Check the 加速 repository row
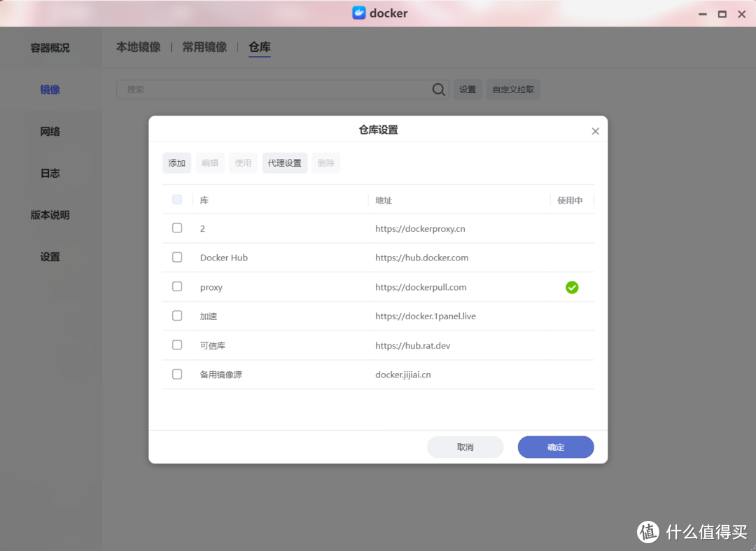The height and width of the screenshot is (551, 756). pos(177,315)
